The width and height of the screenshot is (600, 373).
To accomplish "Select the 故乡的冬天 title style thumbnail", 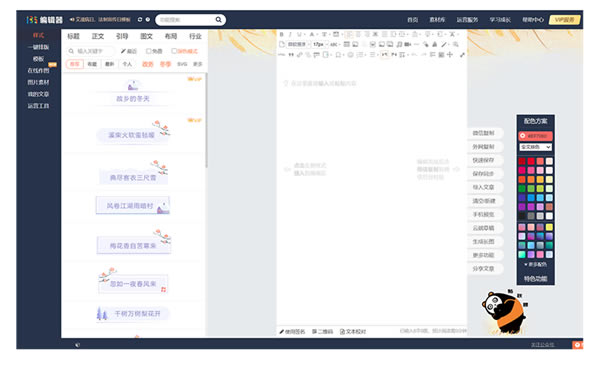I will (x=133, y=93).
